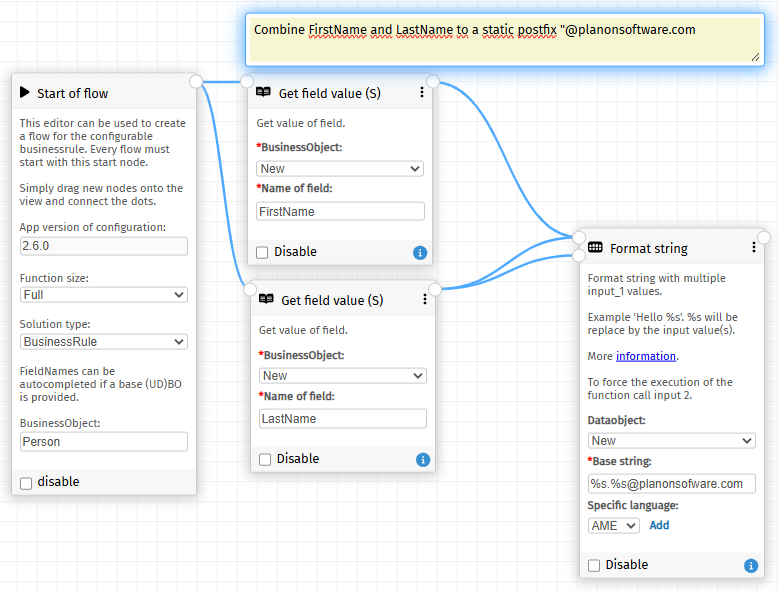Toggle Disable checkbox on FirstName node
This screenshot has height=593, width=778.
(262, 253)
